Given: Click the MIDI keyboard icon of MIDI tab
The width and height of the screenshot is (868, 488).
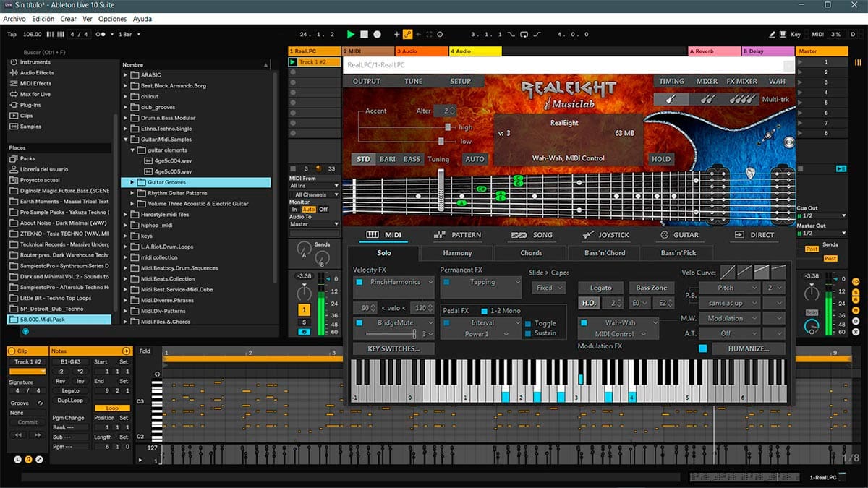Looking at the screenshot, I should click(x=373, y=235).
